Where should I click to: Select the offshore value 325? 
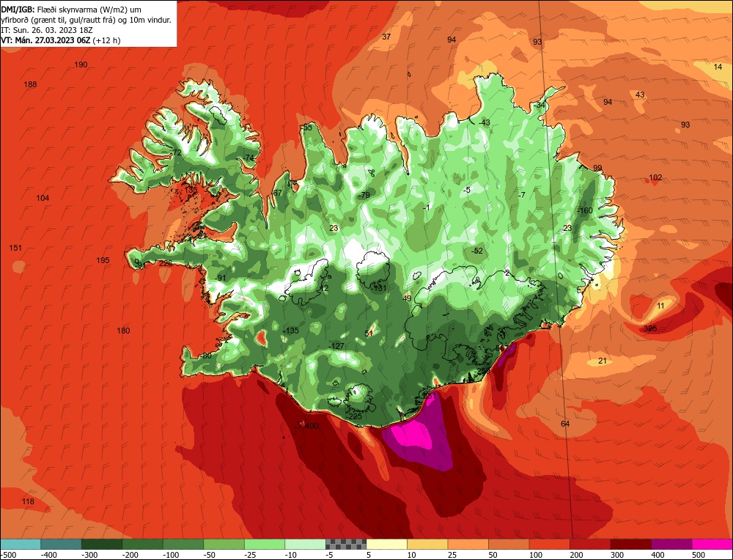click(x=649, y=328)
